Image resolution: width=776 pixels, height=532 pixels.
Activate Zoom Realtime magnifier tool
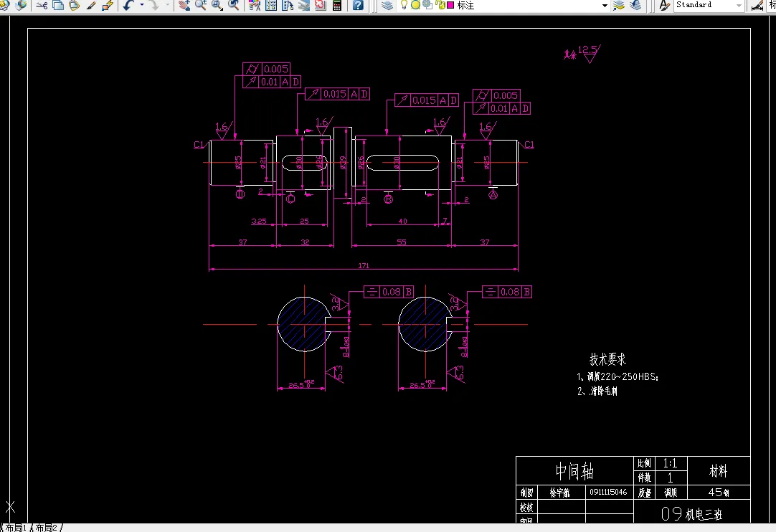pyautogui.click(x=200, y=6)
